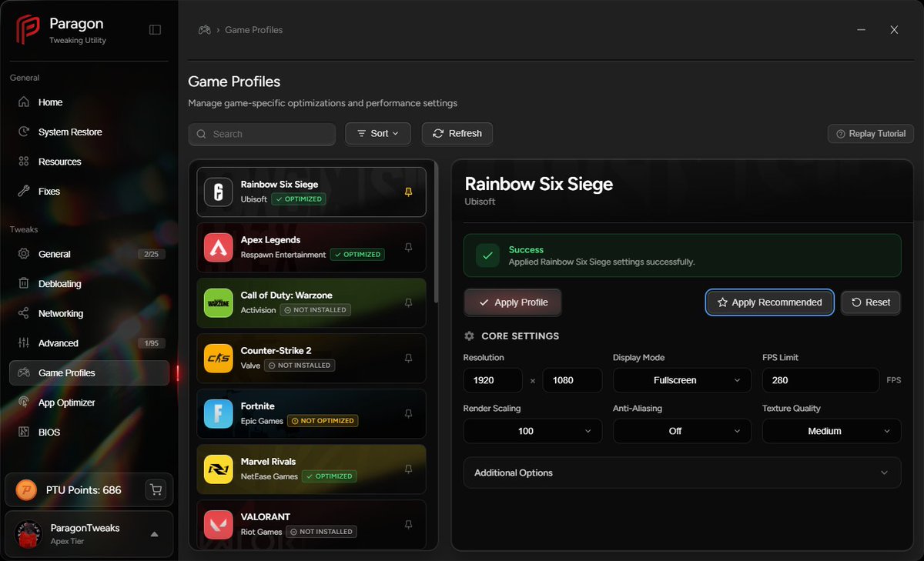Click the NOT INSTALLED badge on Counter-Strike 2
The height and width of the screenshot is (561, 924).
click(x=300, y=366)
